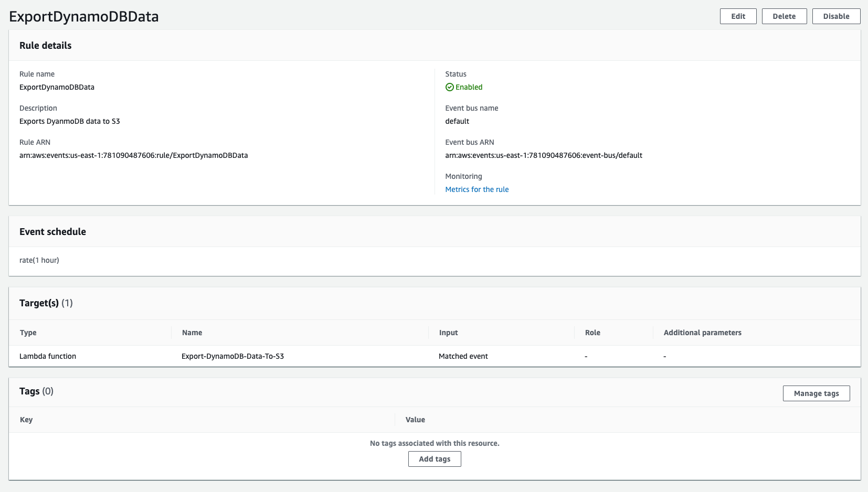Click the Key column header in Tags
Image resolution: width=868 pixels, height=492 pixels.
[x=26, y=420]
